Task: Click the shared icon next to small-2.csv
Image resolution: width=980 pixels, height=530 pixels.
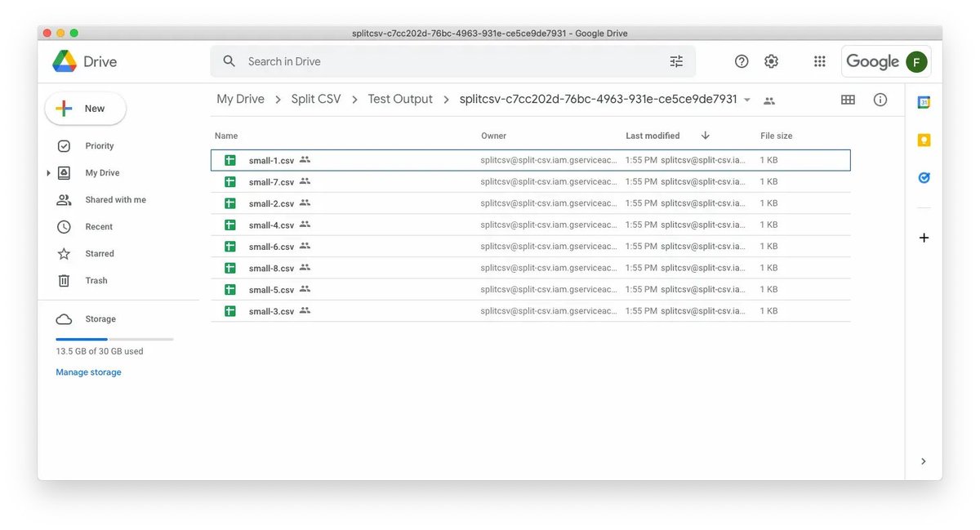Action: click(x=305, y=203)
